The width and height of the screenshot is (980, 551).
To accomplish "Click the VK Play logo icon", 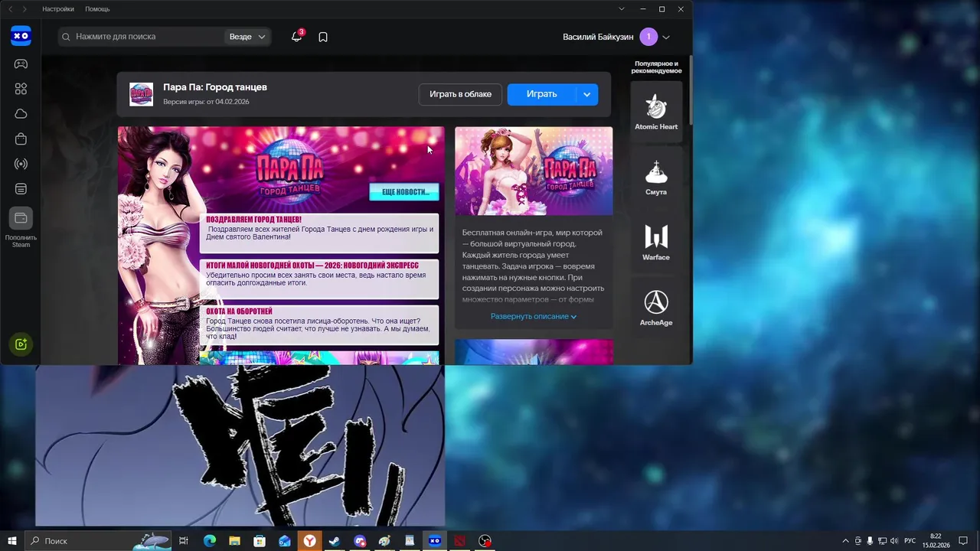I will coord(21,36).
